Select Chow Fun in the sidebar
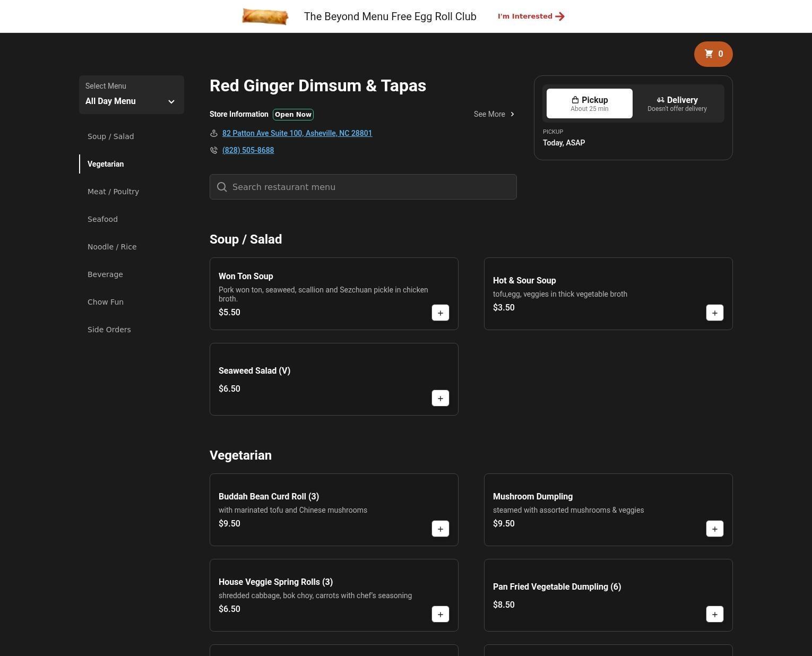Image resolution: width=812 pixels, height=656 pixels. pos(106,302)
